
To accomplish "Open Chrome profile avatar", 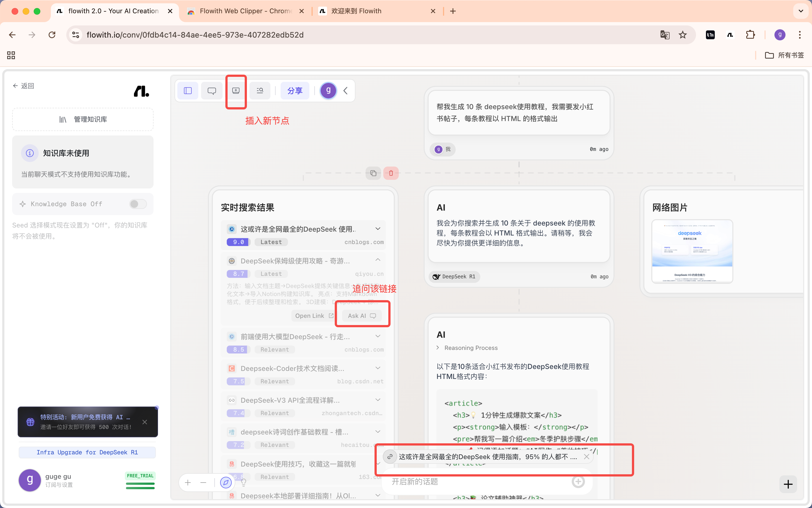I will coord(780,35).
